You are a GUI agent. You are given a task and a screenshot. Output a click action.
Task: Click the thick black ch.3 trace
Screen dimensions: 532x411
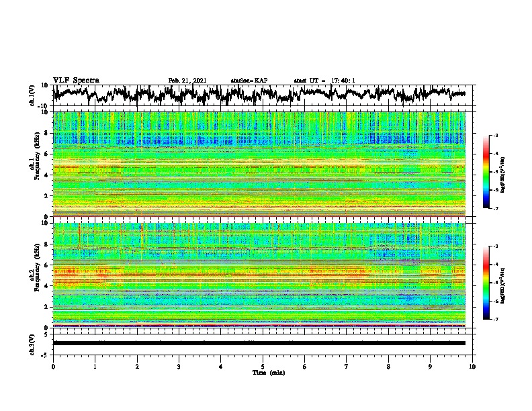[259, 343]
